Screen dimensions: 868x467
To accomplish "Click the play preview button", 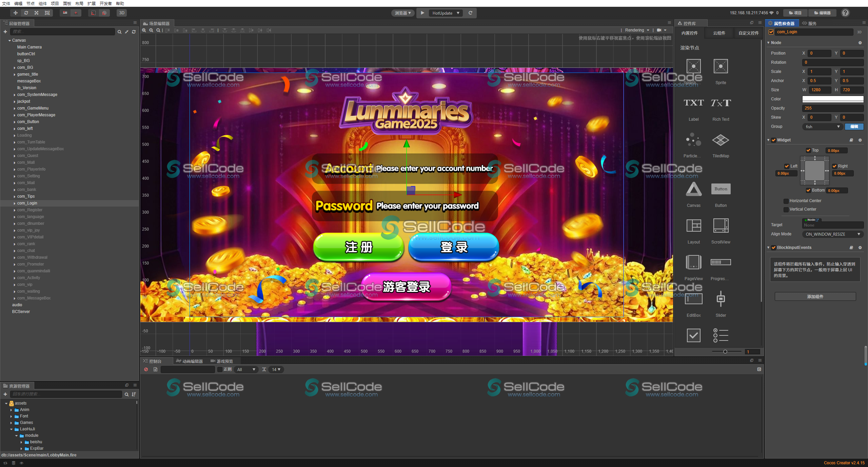I will (422, 13).
